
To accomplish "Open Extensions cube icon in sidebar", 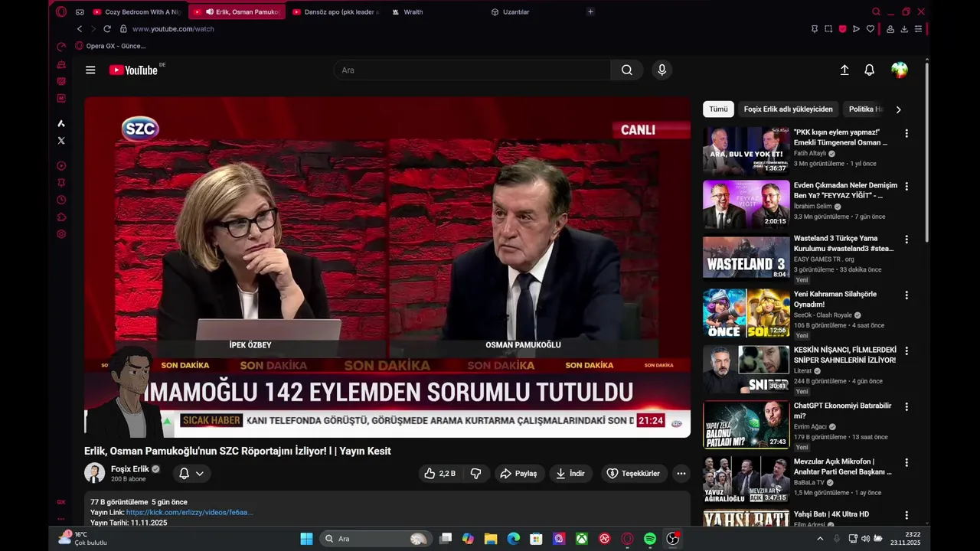I will 61,217.
